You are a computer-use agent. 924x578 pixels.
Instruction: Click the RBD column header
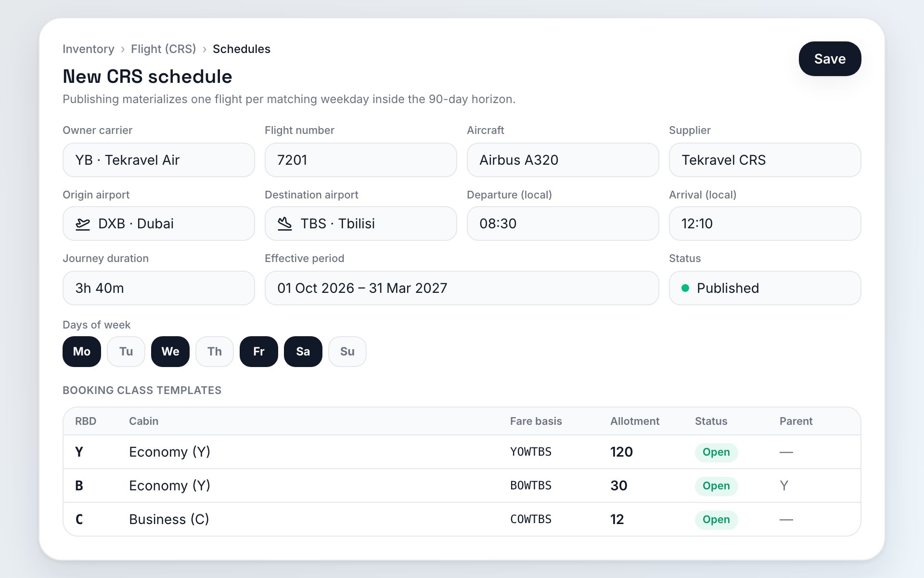click(x=86, y=421)
